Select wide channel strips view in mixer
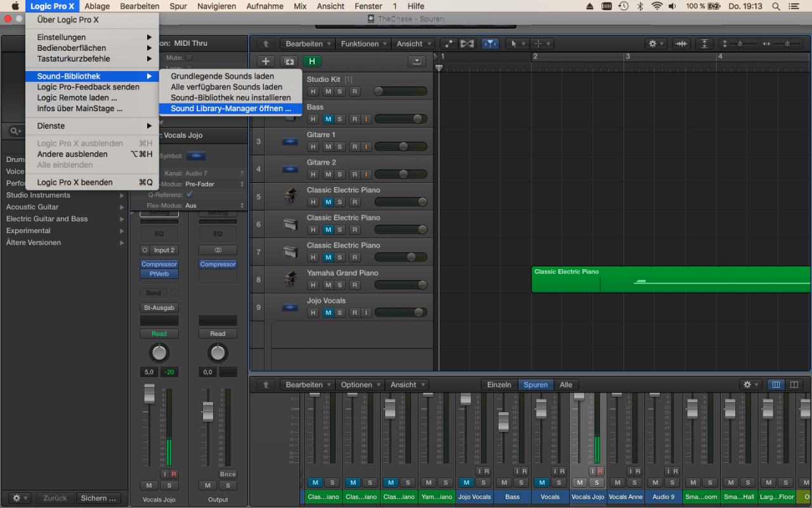 coord(794,385)
